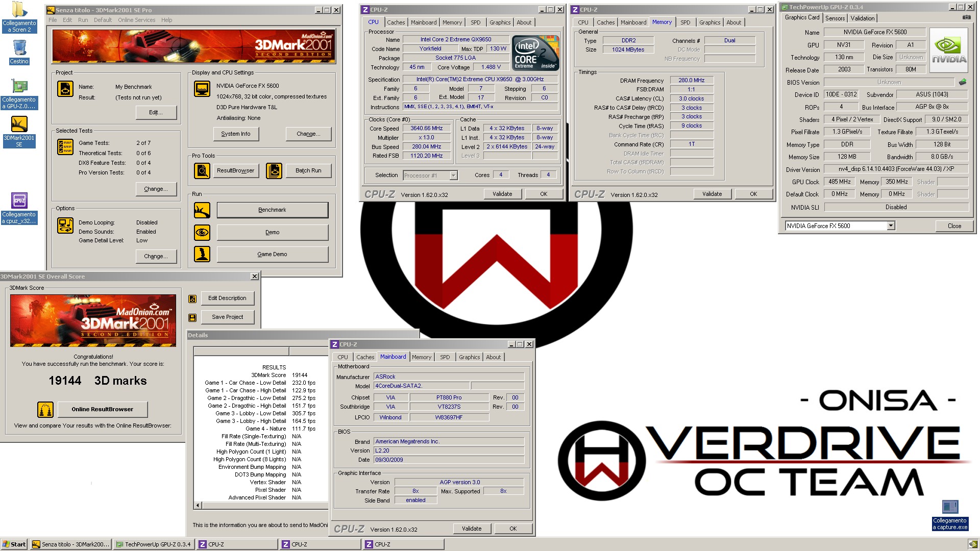The height and width of the screenshot is (551, 980).
Task: Click the Benchmark run icon in 3DMark
Action: tap(202, 210)
